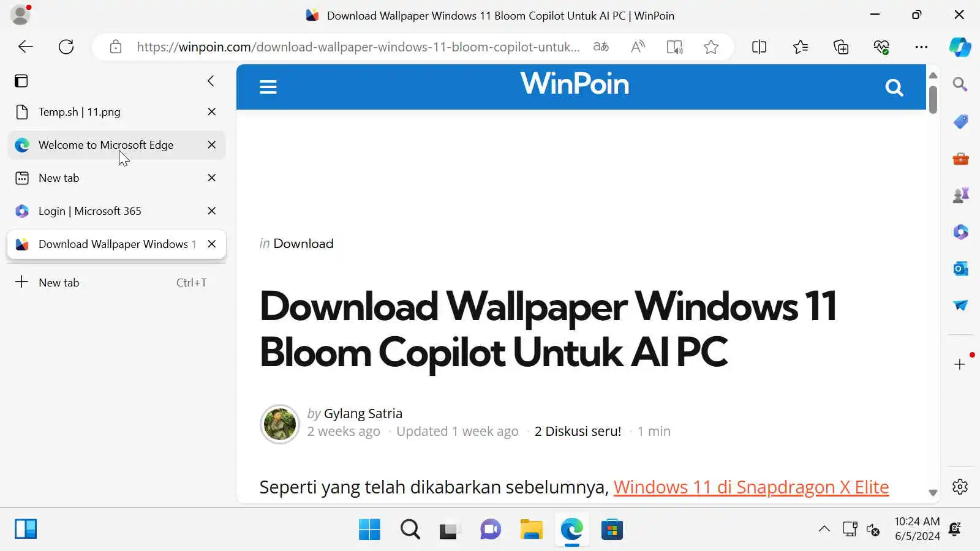Switch to the New tab page tab

116,178
